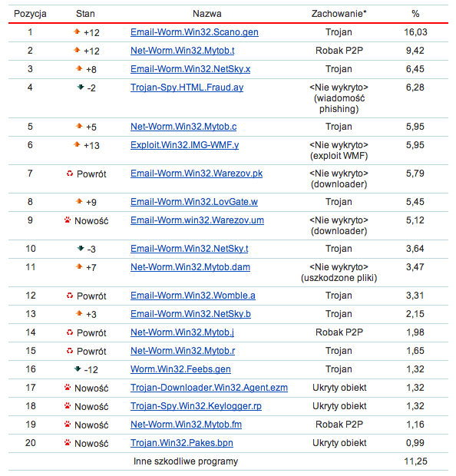Screen dimensions: 456x476
Task: Click Inne szkodliwe programy row label
Action: (186, 461)
